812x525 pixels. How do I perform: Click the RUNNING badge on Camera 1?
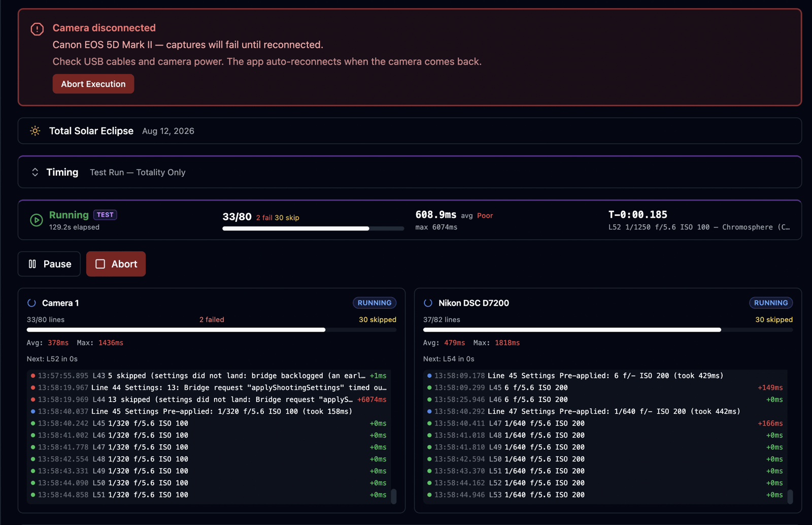click(375, 303)
